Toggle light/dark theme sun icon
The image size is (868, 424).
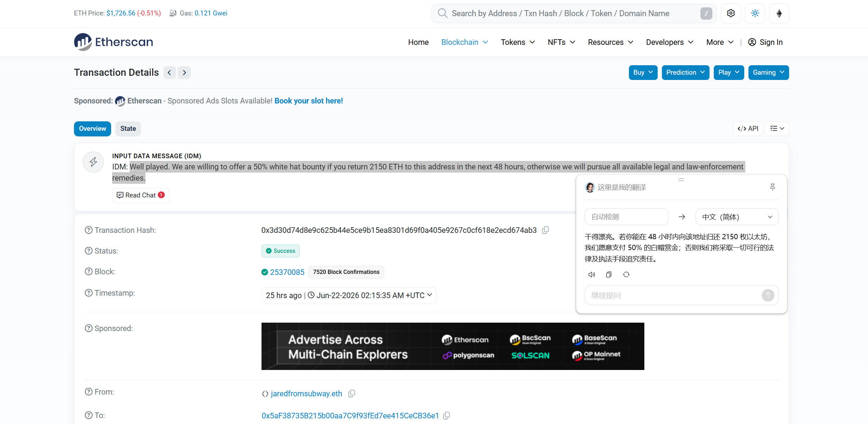pyautogui.click(x=755, y=13)
